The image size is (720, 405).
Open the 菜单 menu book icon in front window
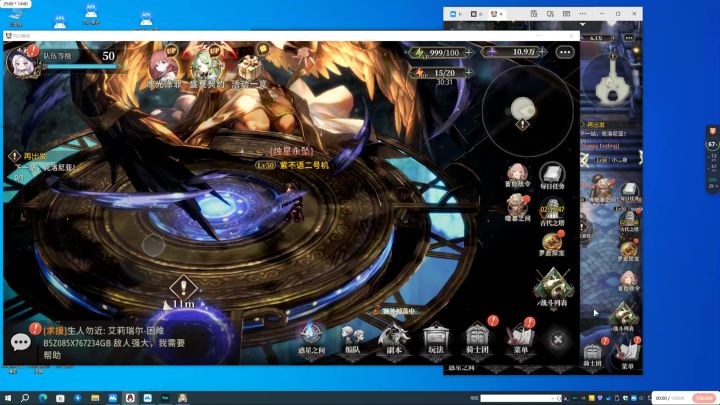point(520,338)
